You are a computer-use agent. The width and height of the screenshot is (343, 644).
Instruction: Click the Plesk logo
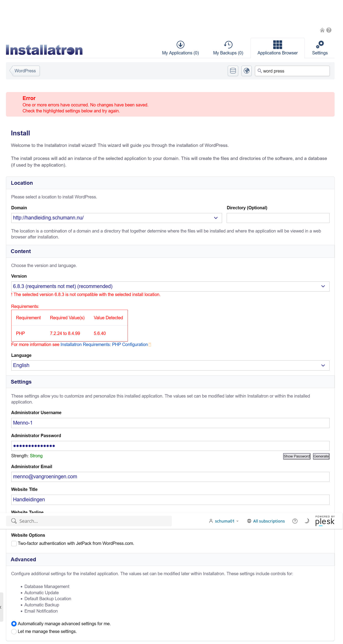[324, 521]
